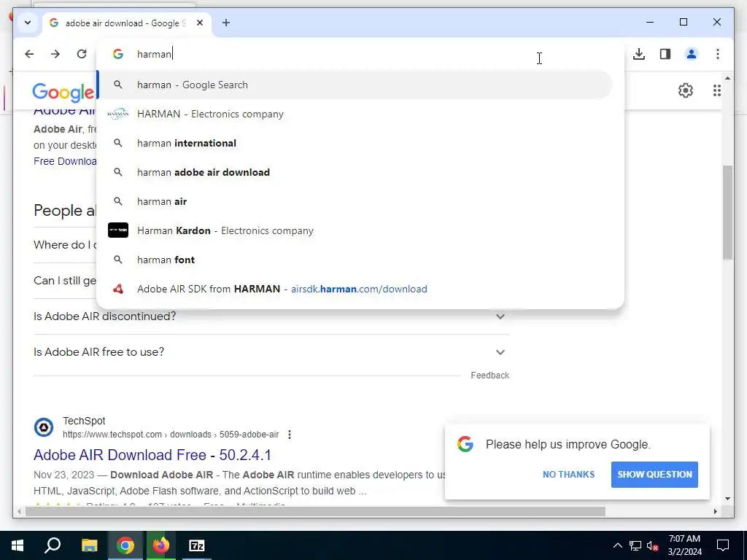Go back using the browser back arrow
The height and width of the screenshot is (560, 747).
(29, 54)
